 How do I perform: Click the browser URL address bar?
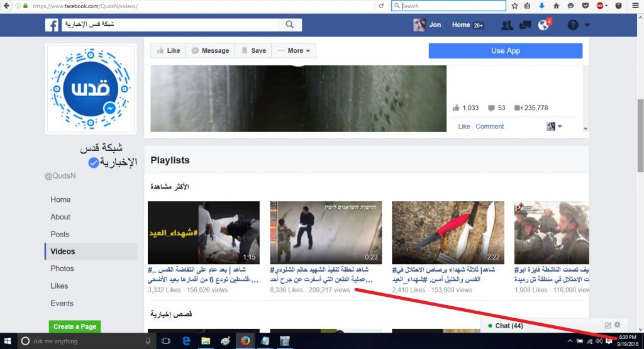coord(201,6)
